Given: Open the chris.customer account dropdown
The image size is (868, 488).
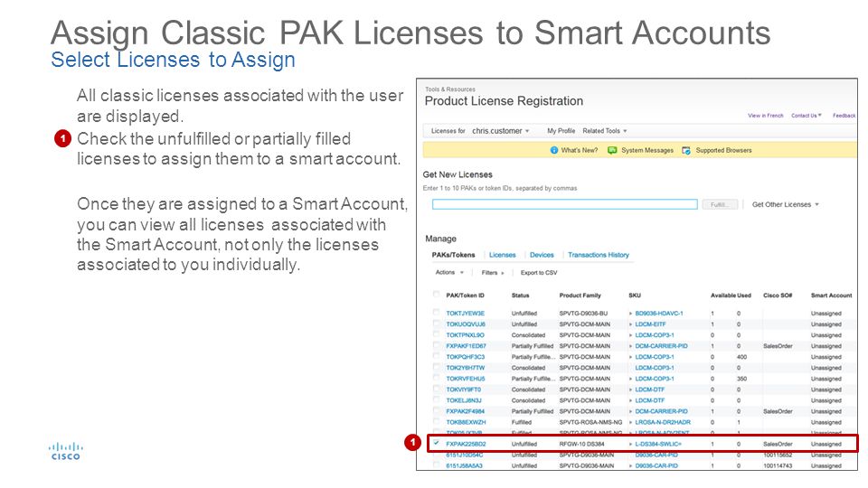Looking at the screenshot, I should (500, 131).
